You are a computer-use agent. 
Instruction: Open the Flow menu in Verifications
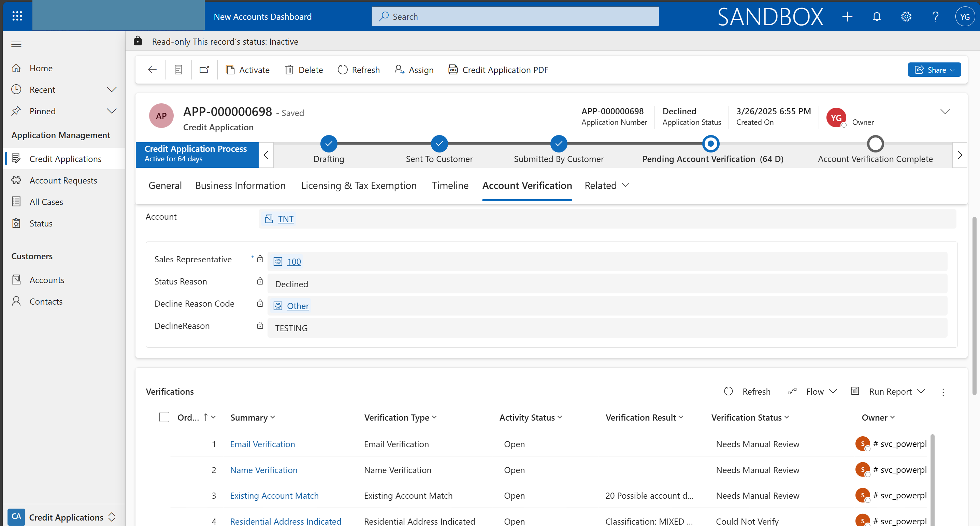click(x=812, y=391)
